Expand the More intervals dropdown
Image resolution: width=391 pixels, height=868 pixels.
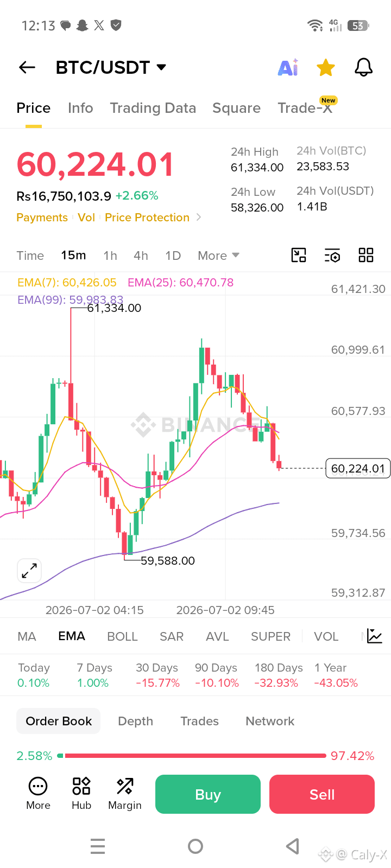tap(219, 256)
